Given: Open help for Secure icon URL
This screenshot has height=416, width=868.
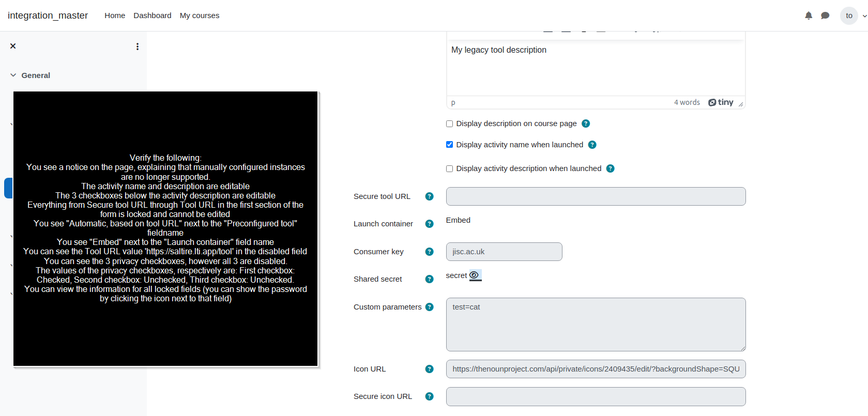Looking at the screenshot, I should (x=429, y=396).
